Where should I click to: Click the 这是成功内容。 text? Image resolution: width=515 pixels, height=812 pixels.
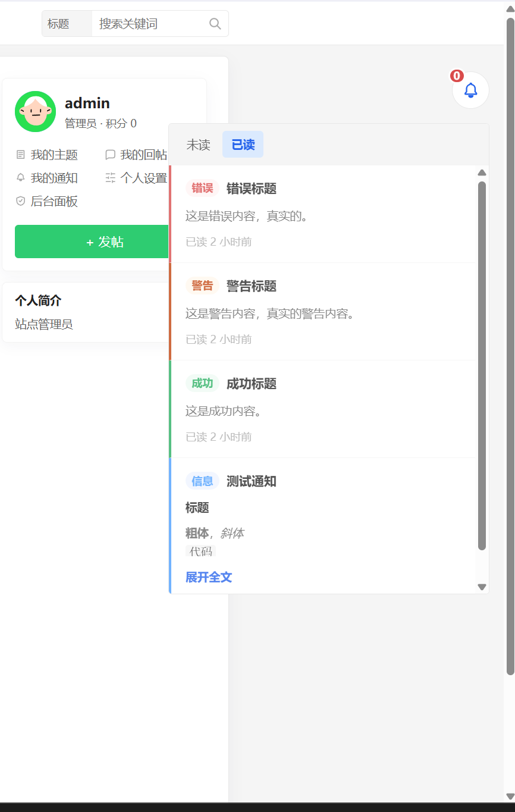225,411
